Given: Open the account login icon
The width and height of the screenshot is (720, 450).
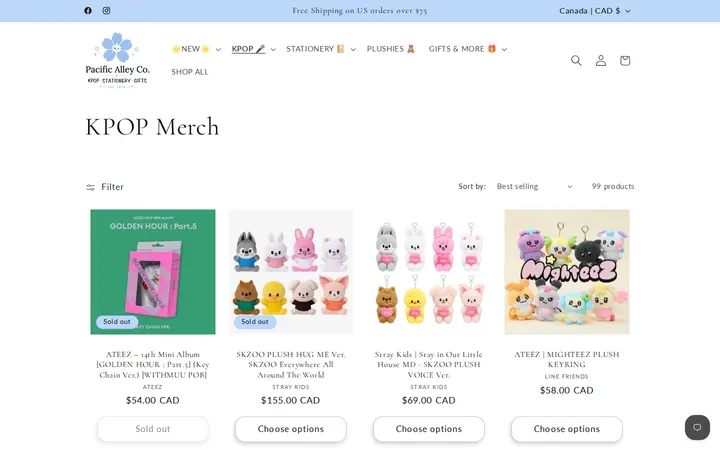Looking at the screenshot, I should pos(601,61).
